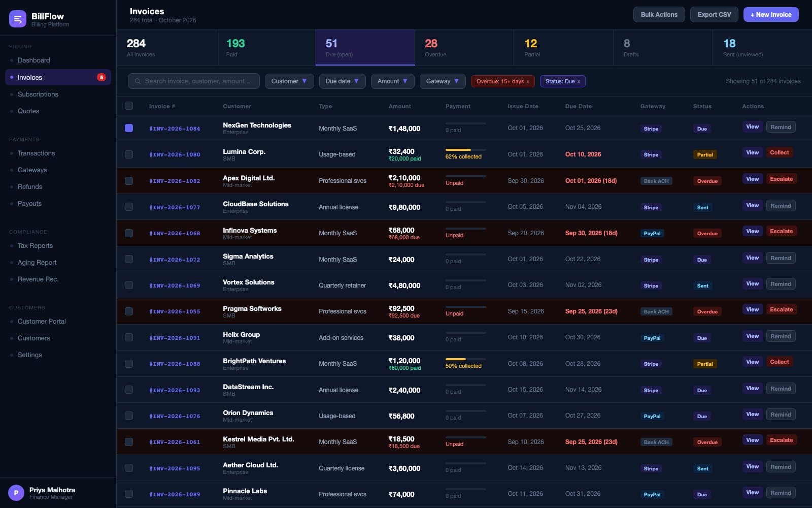
Task: Click the search magnifier icon
Action: (x=138, y=81)
